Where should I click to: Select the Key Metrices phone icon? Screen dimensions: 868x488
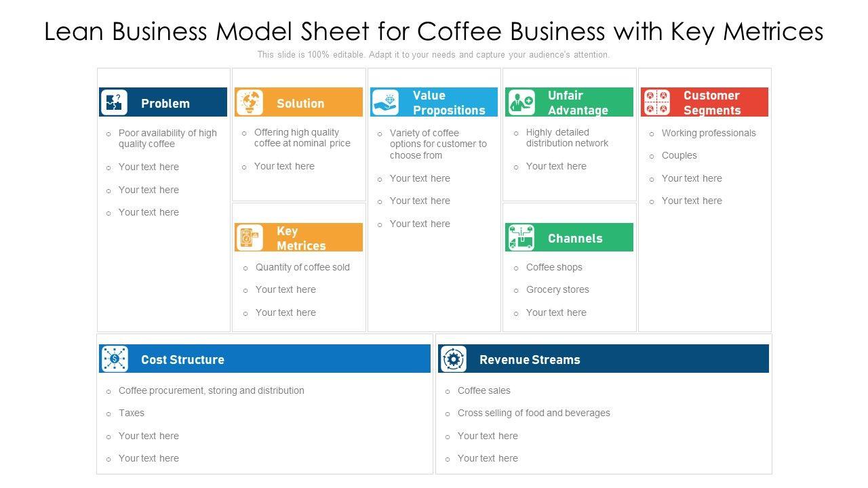[250, 238]
